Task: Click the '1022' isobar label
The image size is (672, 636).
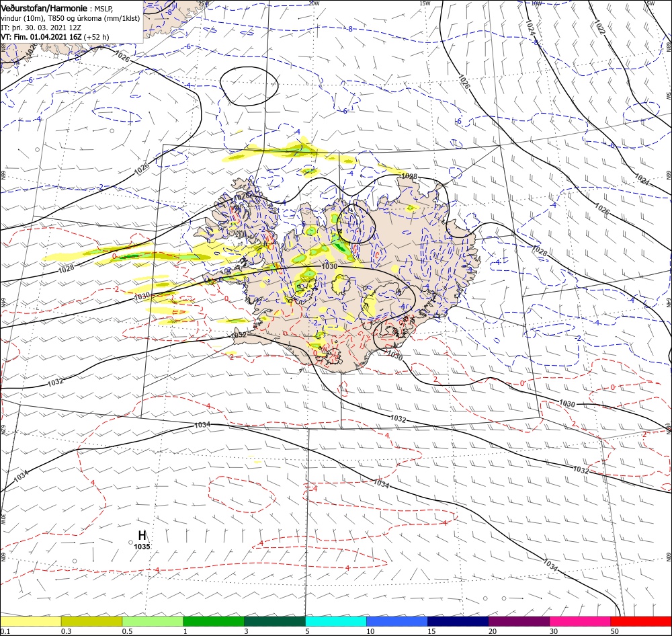Action: [599, 27]
